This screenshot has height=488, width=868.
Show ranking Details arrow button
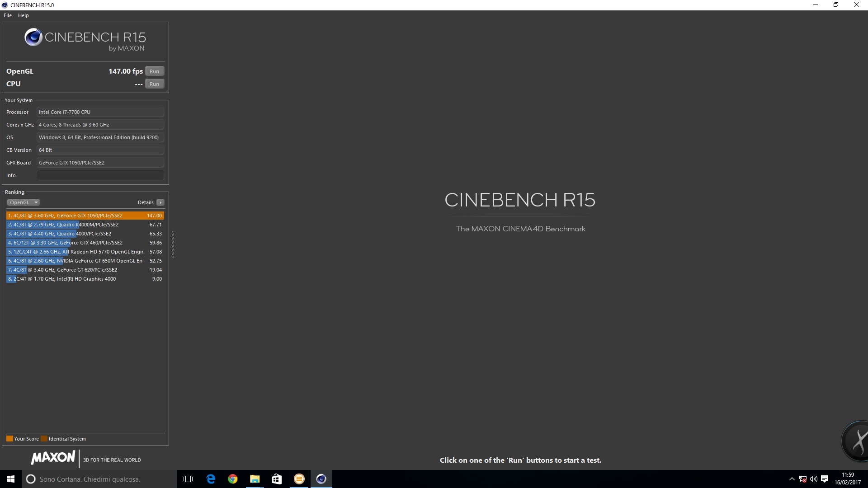click(160, 202)
